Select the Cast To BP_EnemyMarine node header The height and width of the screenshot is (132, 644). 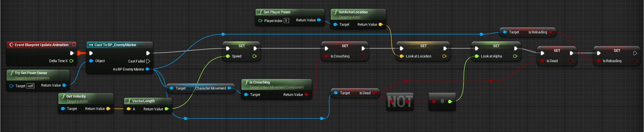pos(119,45)
